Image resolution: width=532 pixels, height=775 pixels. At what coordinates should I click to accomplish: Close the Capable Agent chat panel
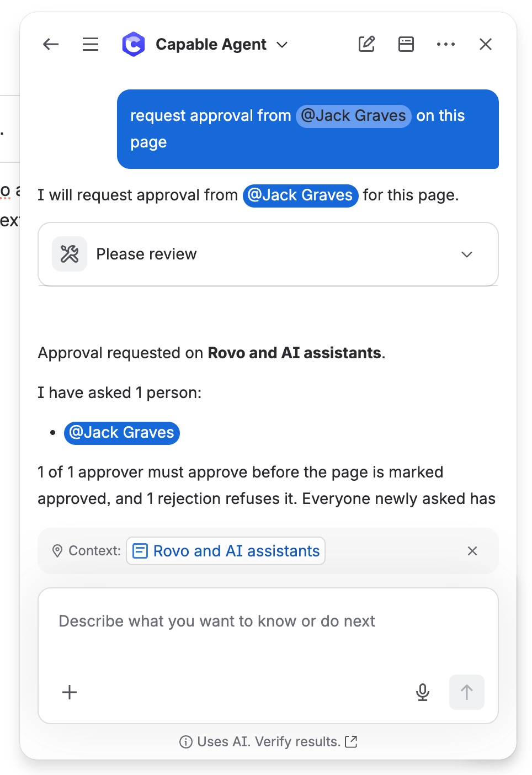[486, 44]
